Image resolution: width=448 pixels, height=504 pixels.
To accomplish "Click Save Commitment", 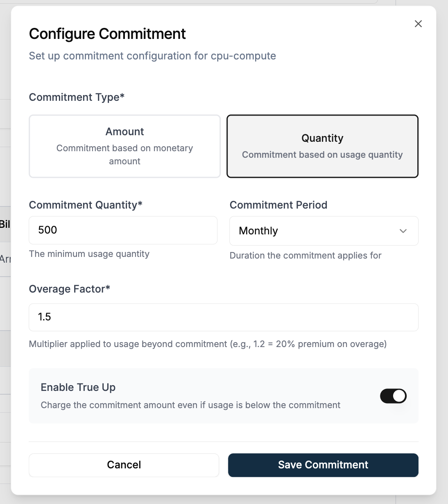I will 323,465.
